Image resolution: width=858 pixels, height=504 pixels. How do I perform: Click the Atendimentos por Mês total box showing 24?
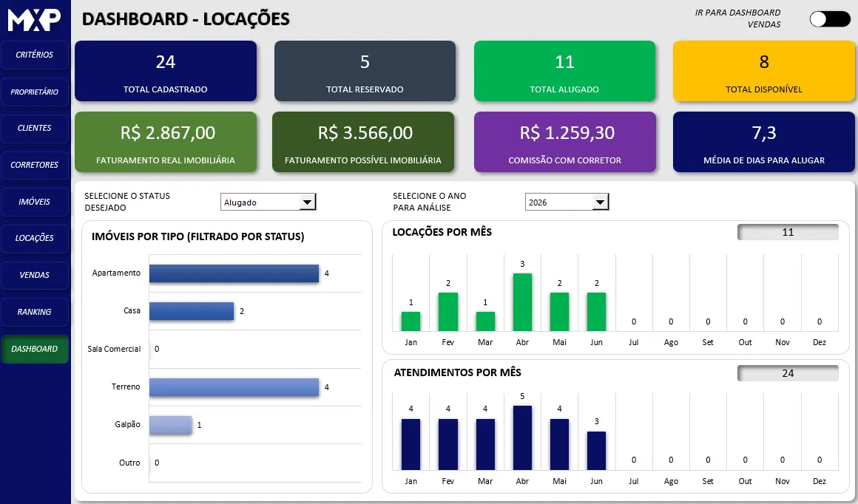click(788, 373)
